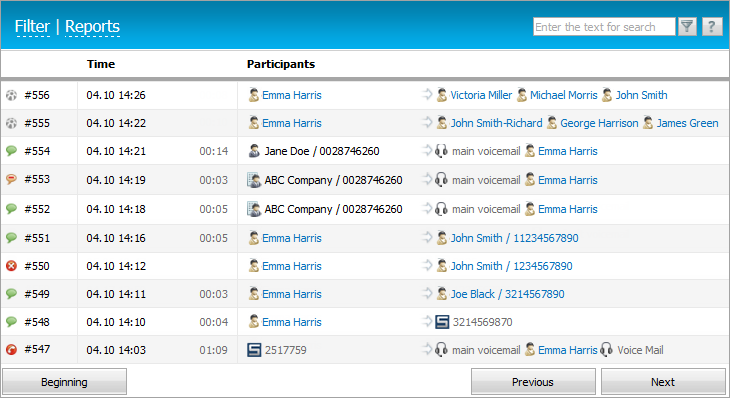This screenshot has width=730, height=398.
Task: Click headset icon before main voicemail in #553
Action: [441, 180]
